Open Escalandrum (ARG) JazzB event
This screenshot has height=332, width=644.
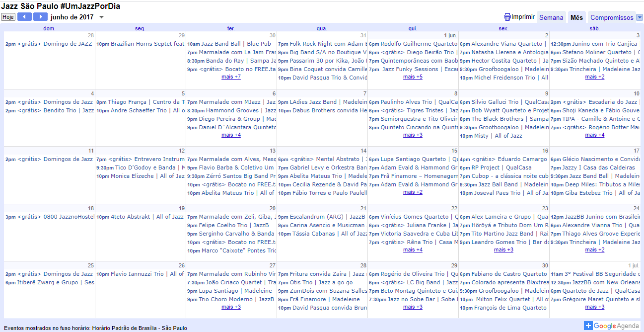click(x=322, y=217)
